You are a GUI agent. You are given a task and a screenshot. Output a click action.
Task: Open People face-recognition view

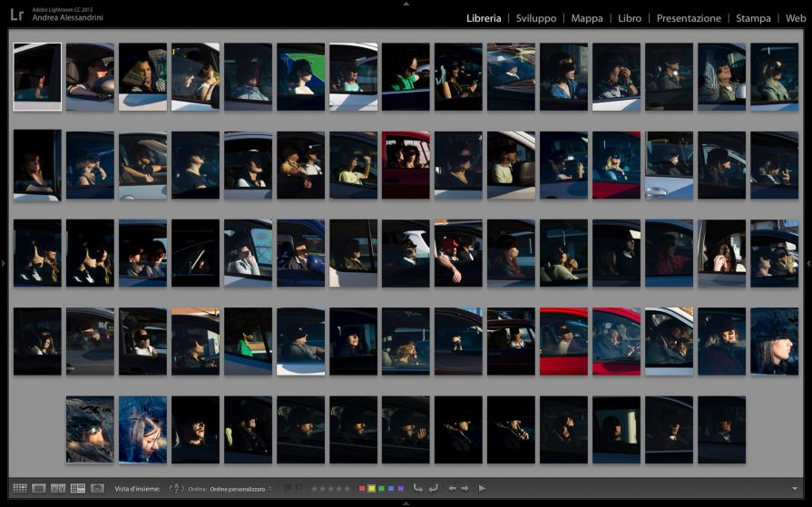[97, 488]
